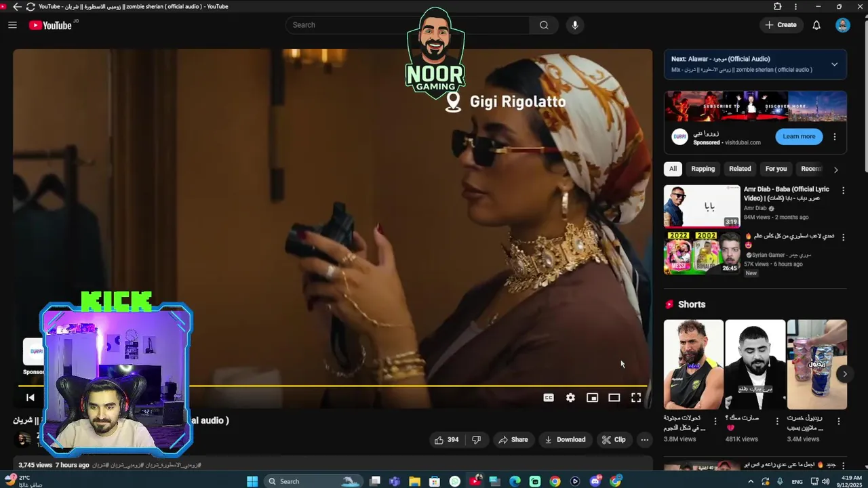This screenshot has width=868, height=488.
Task: Open the notifications bell
Action: (x=816, y=25)
